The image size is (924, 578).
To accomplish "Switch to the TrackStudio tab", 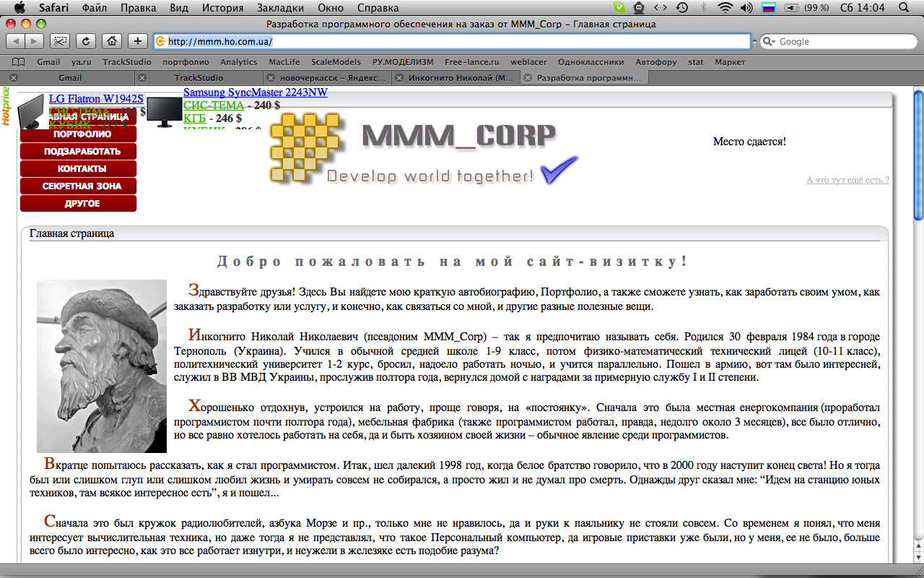I will (x=199, y=78).
